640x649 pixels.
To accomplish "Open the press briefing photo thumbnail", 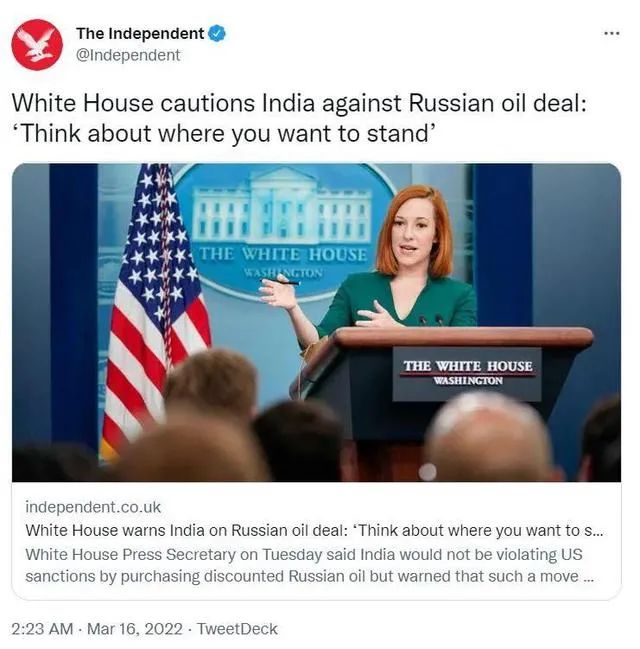I will tap(316, 322).
